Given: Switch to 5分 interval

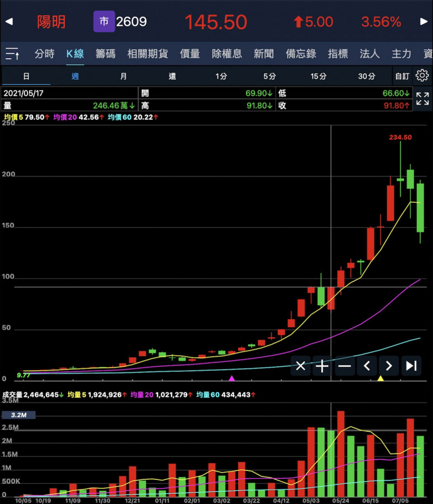Looking at the screenshot, I should pos(269,76).
